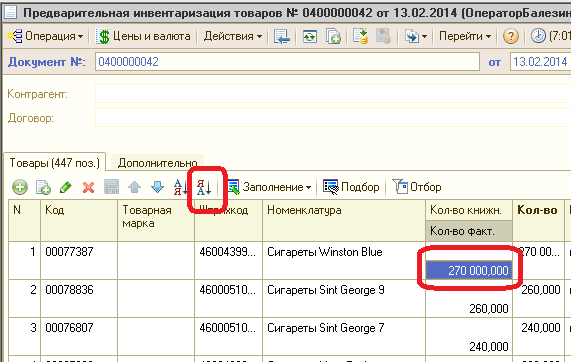This screenshot has width=571, height=362.
Task: Click the 260,000 fact quantity under Sint George 9
Action: point(469,308)
